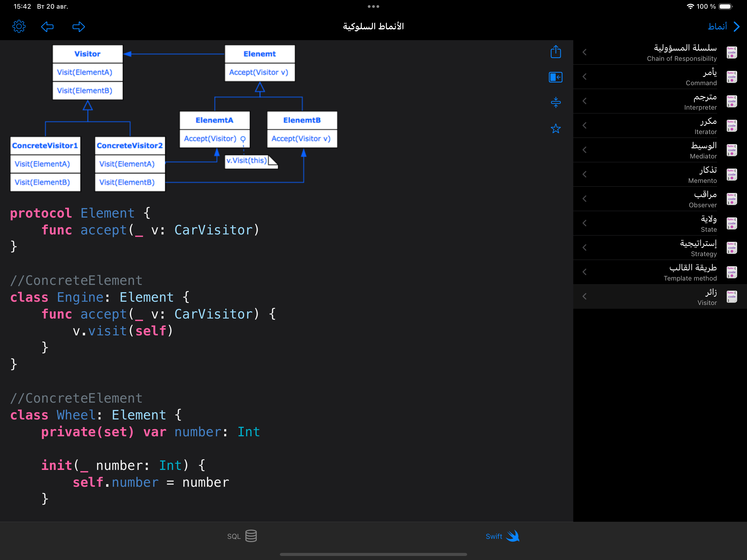The height and width of the screenshot is (560, 747).
Task: Open the Interpreter pattern
Action: tap(660, 101)
